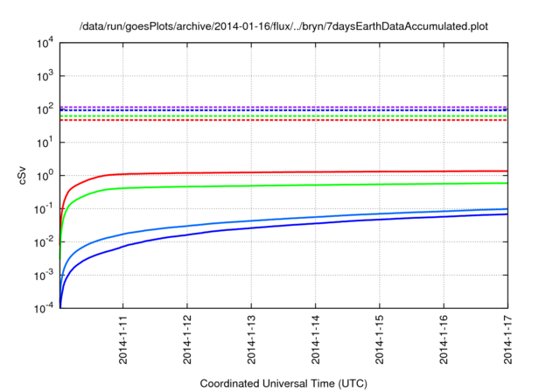Click the 2014-1-16 date tick label

click(444, 339)
